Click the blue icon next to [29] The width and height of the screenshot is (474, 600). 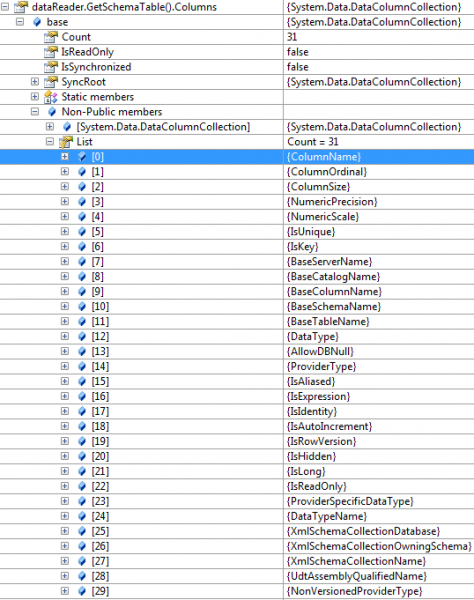[x=82, y=591]
